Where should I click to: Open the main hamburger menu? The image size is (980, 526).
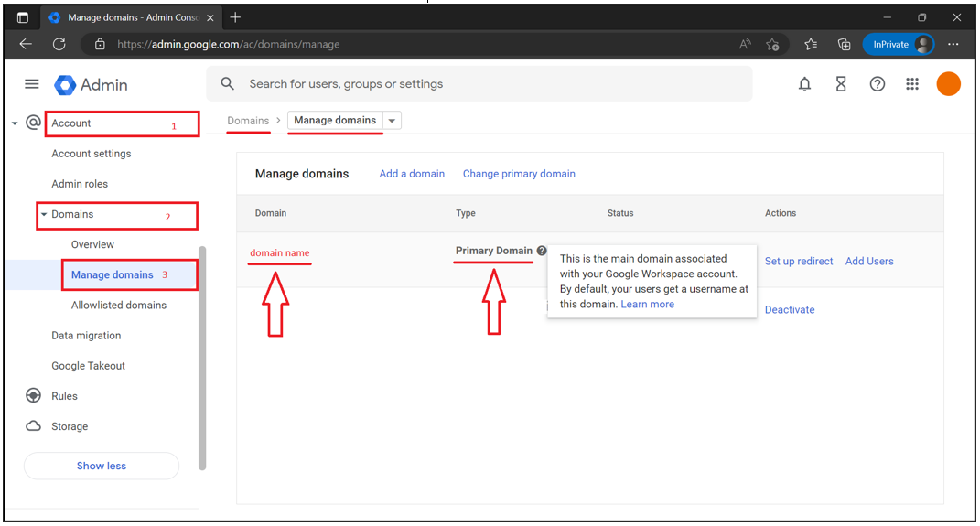coord(32,84)
